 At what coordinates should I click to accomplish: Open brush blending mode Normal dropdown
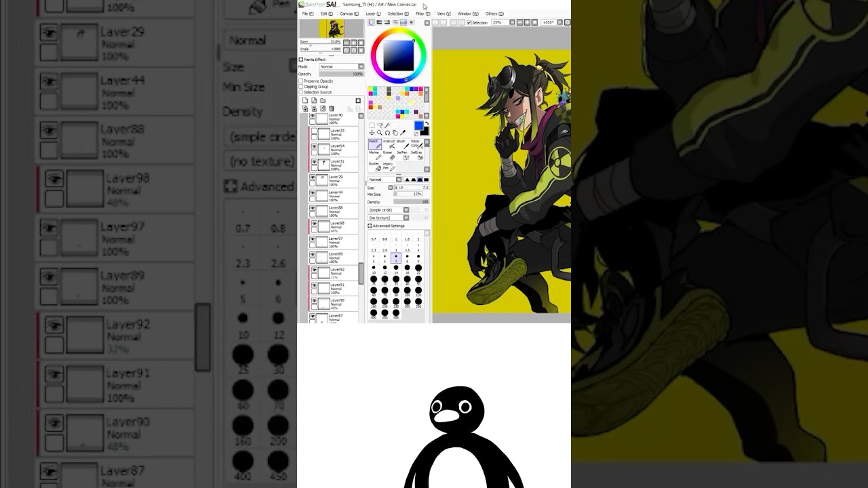384,180
